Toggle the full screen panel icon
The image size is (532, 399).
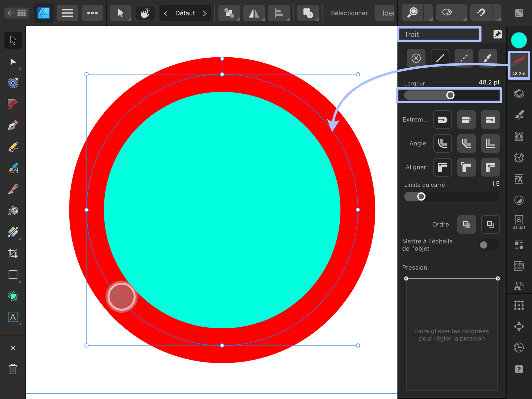(519, 13)
